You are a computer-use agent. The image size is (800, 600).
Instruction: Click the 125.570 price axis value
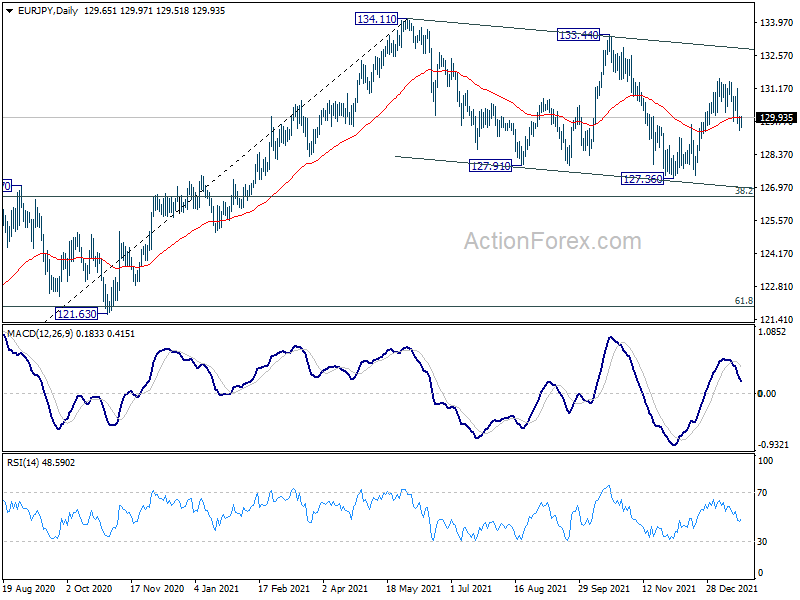tap(777, 221)
